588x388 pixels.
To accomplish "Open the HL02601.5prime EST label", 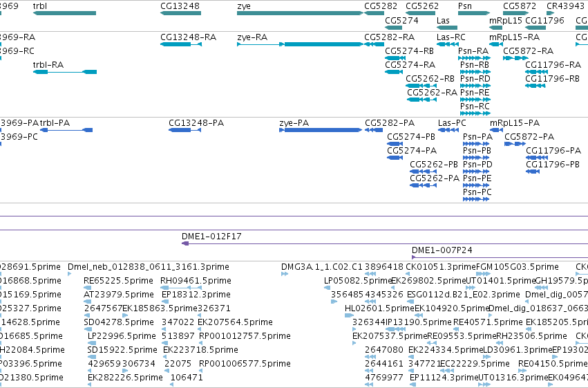I will [x=379, y=308].
